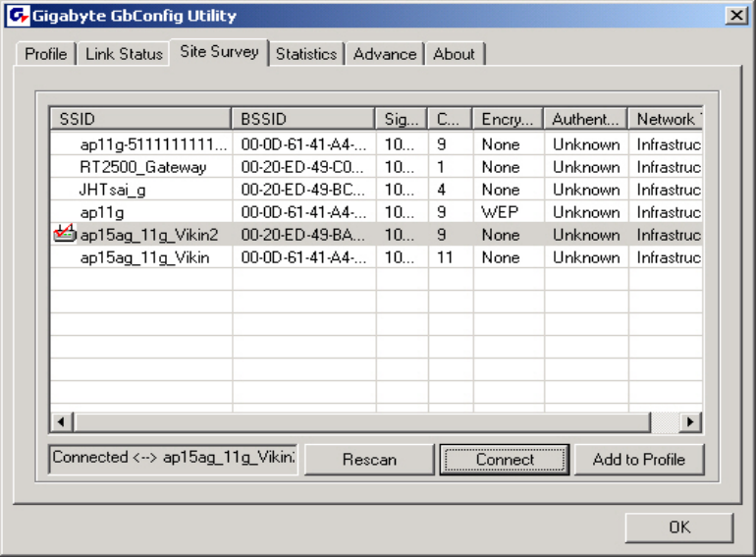Click the Gigabyte logo in the title bar
Image resolution: width=756 pixels, height=557 pixels.
click(19, 16)
